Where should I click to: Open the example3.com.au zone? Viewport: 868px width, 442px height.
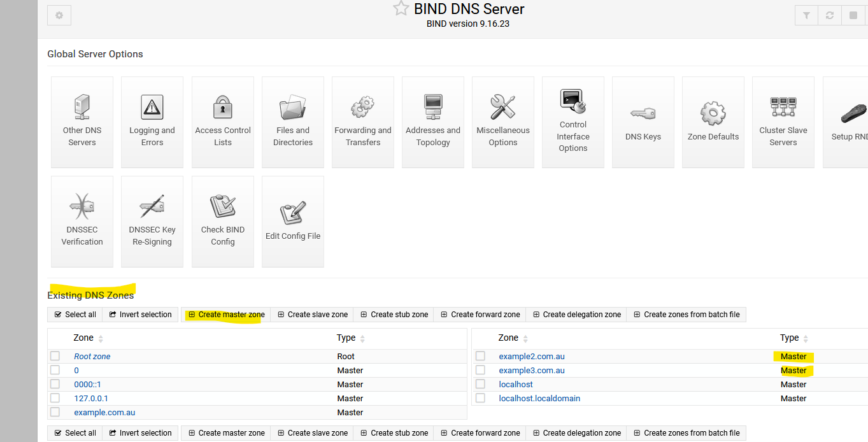point(532,371)
